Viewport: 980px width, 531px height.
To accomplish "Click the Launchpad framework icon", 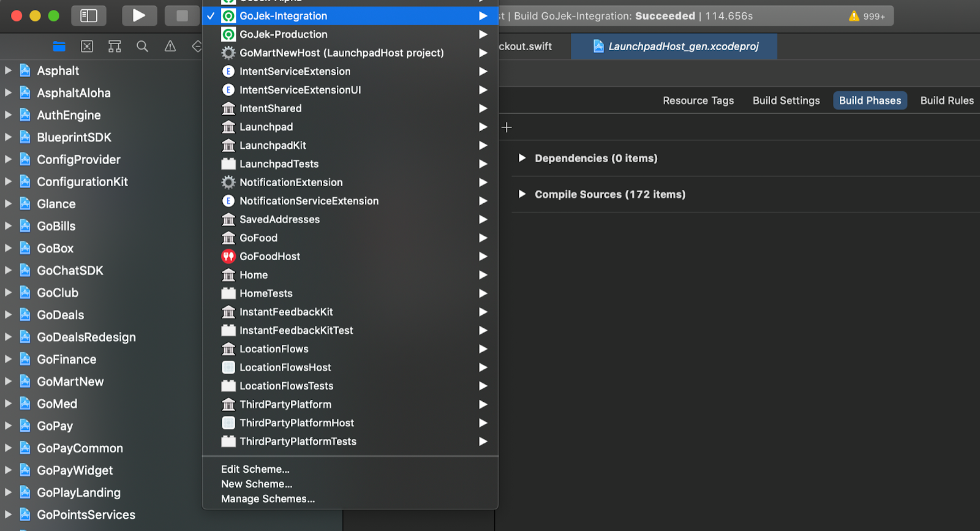I will tap(228, 127).
